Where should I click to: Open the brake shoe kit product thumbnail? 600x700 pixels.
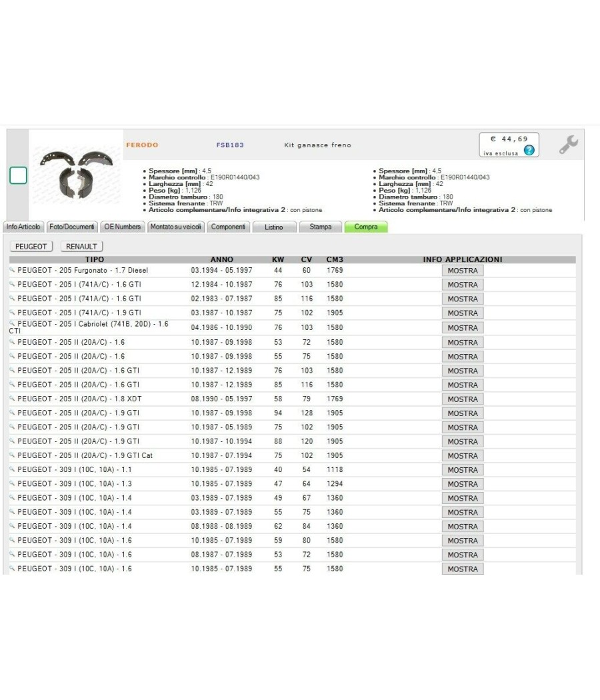pyautogui.click(x=76, y=175)
